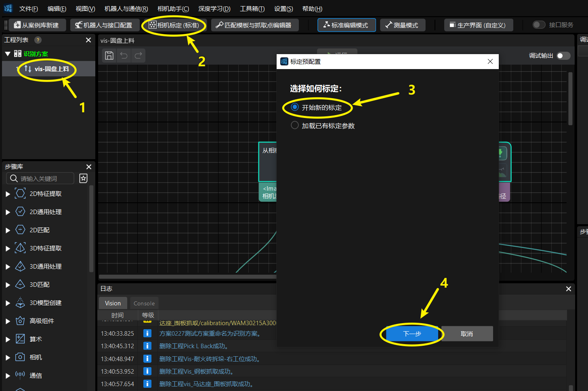This screenshot has height=391, width=588.
Task: Close the 工程列表 panel
Action: point(88,40)
